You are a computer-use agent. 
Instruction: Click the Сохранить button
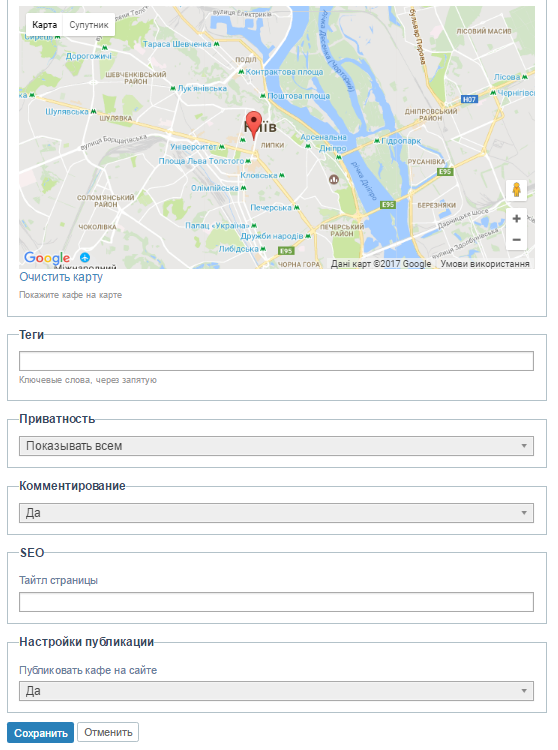tap(41, 732)
